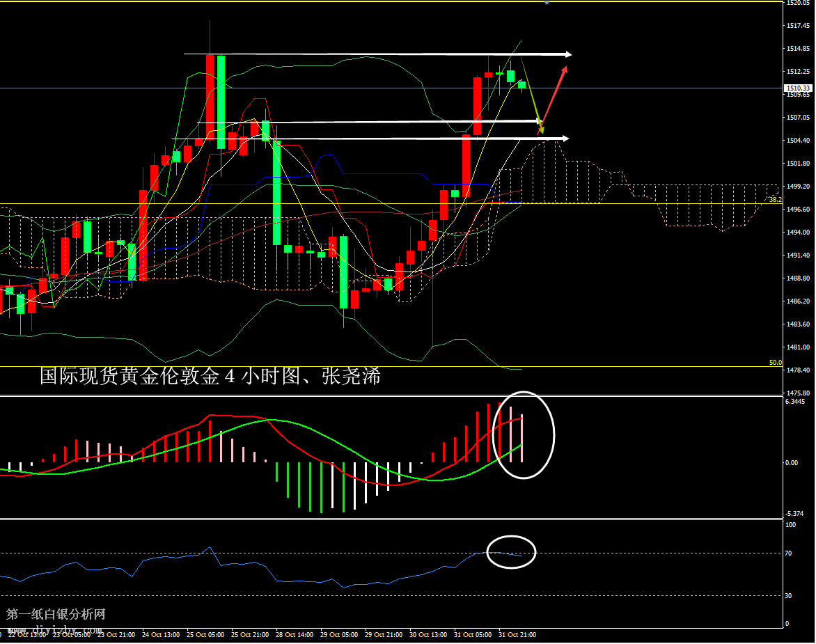Click the topmost white horizontal arrow's arrowhead
816x644 pixels.
567,54
